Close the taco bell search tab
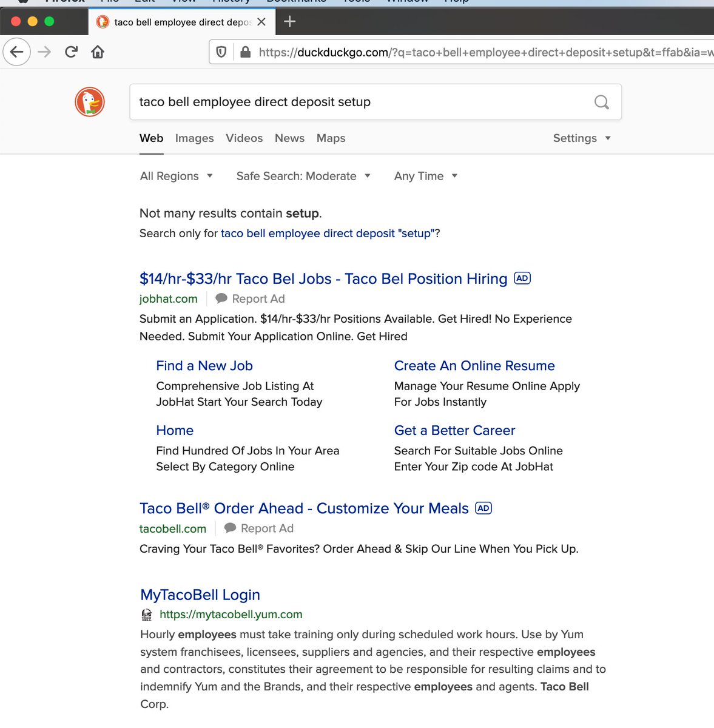 pos(261,22)
